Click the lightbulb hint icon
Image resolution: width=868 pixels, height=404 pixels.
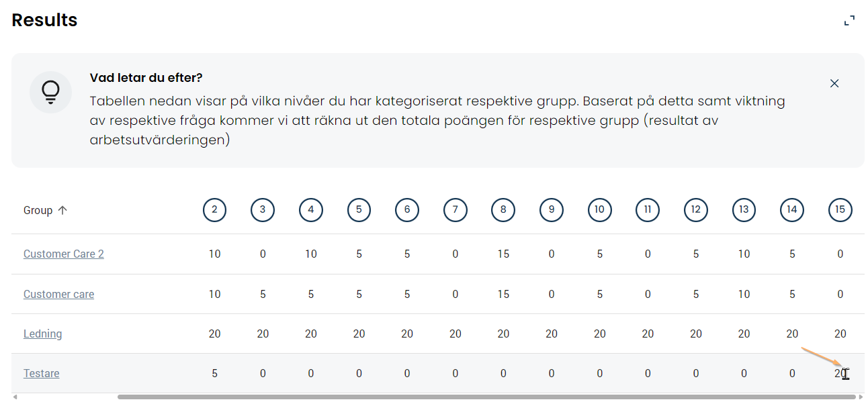point(50,92)
